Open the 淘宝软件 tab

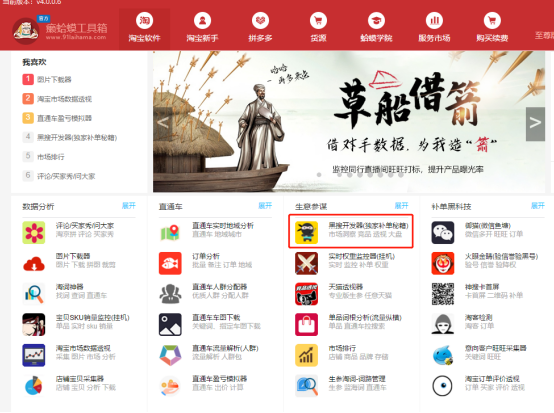(x=145, y=28)
